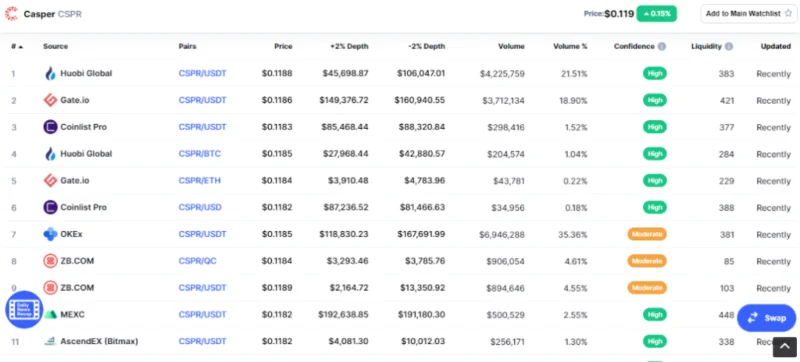Image resolution: width=800 pixels, height=362 pixels.
Task: Open the CSPR/QC pair link
Action: point(197,261)
